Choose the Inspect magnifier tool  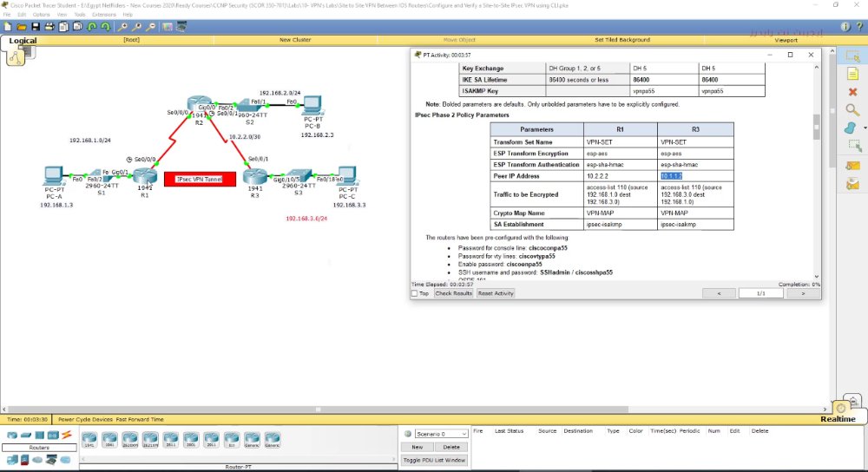tap(852, 109)
